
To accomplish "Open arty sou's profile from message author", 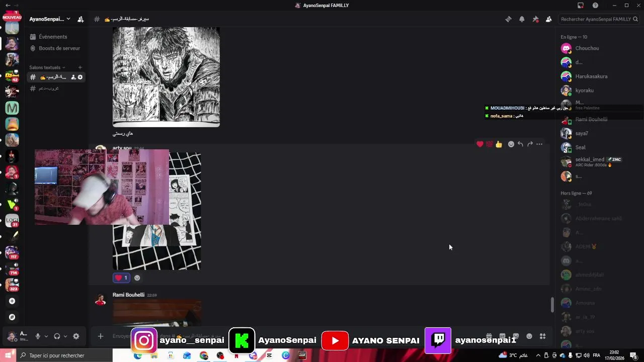I will tap(122, 148).
